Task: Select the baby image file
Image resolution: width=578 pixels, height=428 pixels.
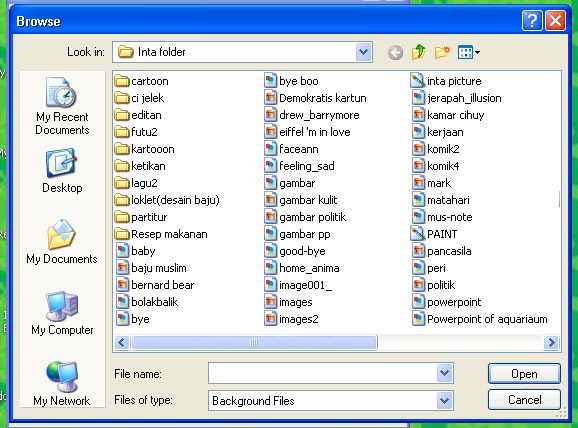Action: [x=135, y=251]
